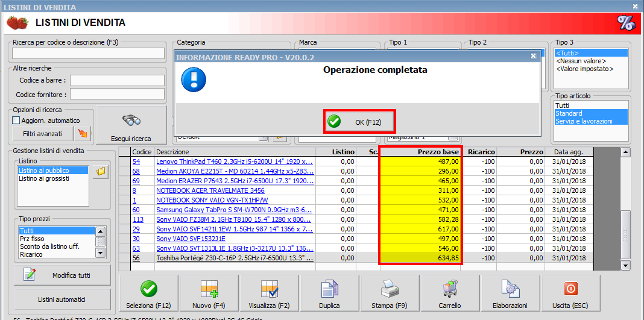Open Sony VAIO SVF1532J1E item link

(191, 239)
